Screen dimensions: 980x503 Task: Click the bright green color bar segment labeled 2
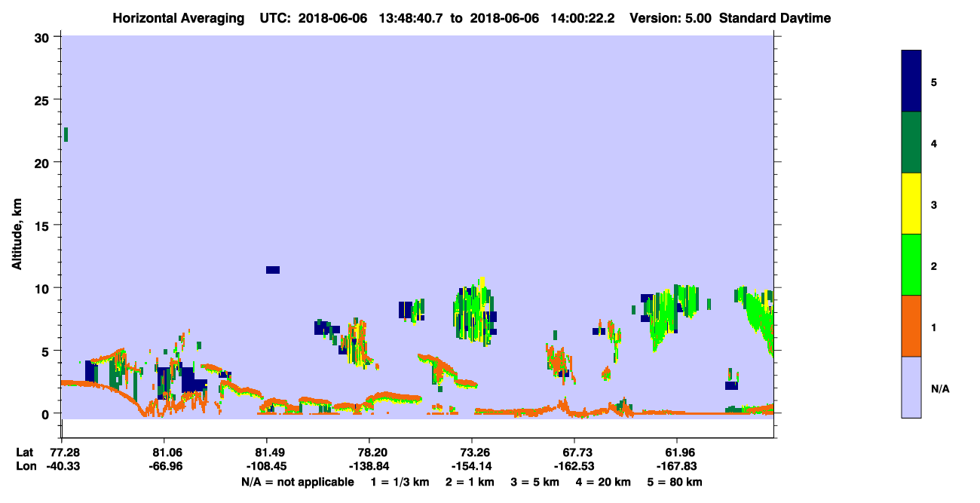coord(911,265)
